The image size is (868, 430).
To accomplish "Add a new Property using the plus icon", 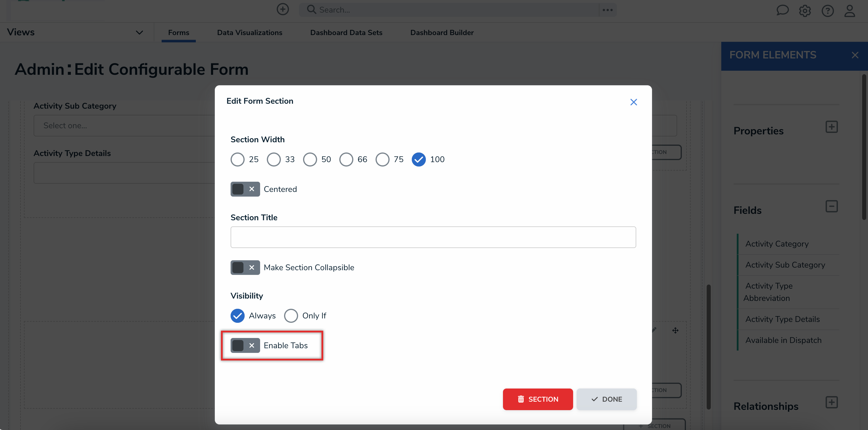I will pyautogui.click(x=832, y=126).
